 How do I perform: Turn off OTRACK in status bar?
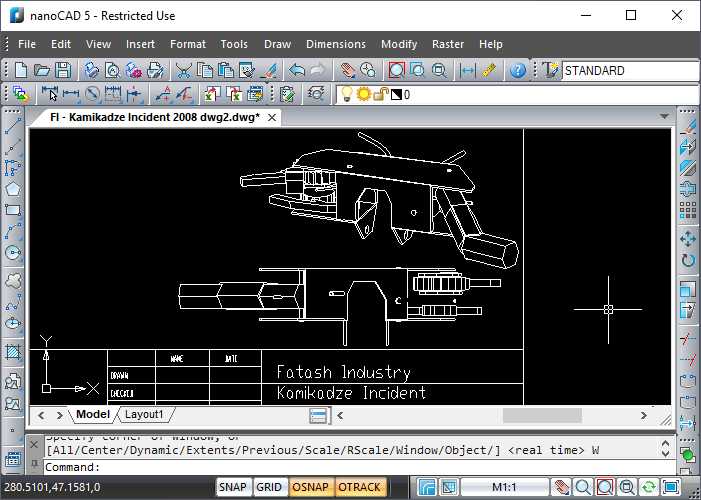[359, 487]
